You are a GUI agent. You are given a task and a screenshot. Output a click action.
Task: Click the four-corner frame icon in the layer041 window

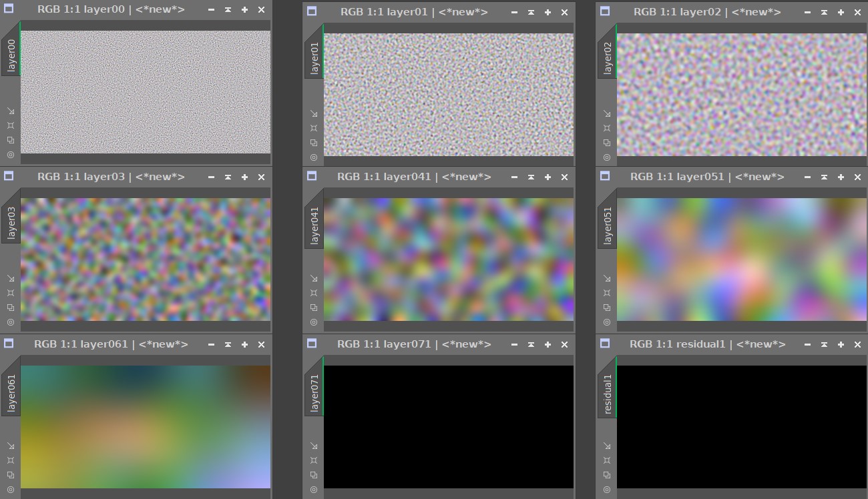314,293
